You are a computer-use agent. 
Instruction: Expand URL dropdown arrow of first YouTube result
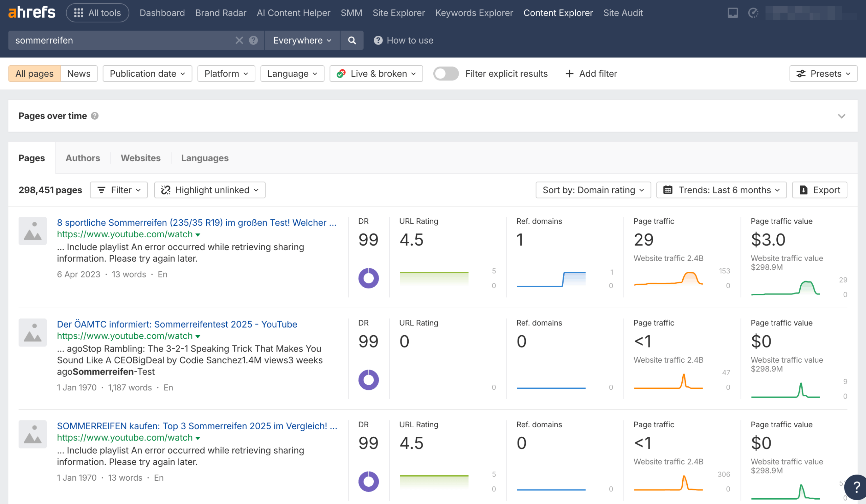point(198,235)
